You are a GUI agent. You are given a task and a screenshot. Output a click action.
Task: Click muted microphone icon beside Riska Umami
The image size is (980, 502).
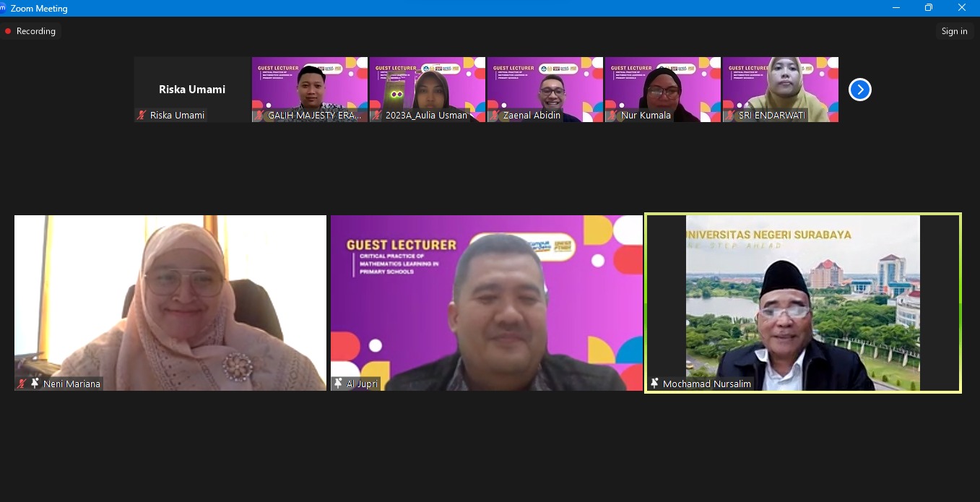point(142,115)
